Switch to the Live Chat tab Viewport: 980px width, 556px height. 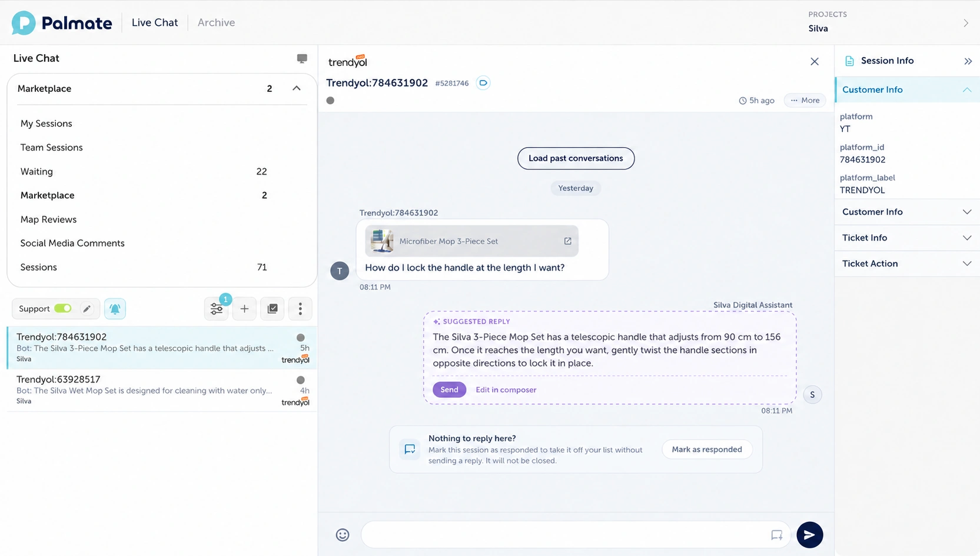coord(155,22)
